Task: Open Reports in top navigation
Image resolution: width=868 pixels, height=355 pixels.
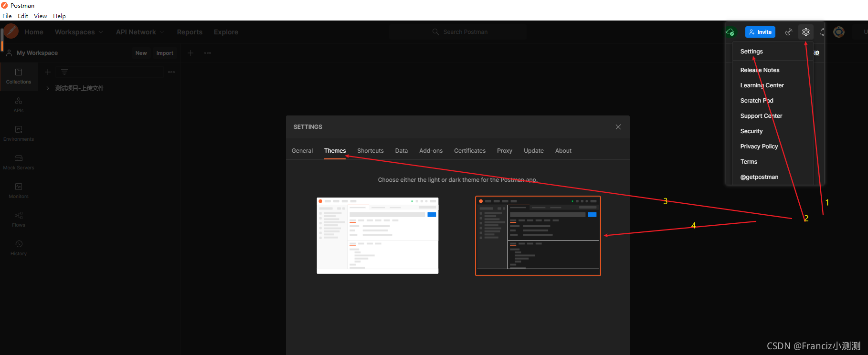Action: coord(190,32)
